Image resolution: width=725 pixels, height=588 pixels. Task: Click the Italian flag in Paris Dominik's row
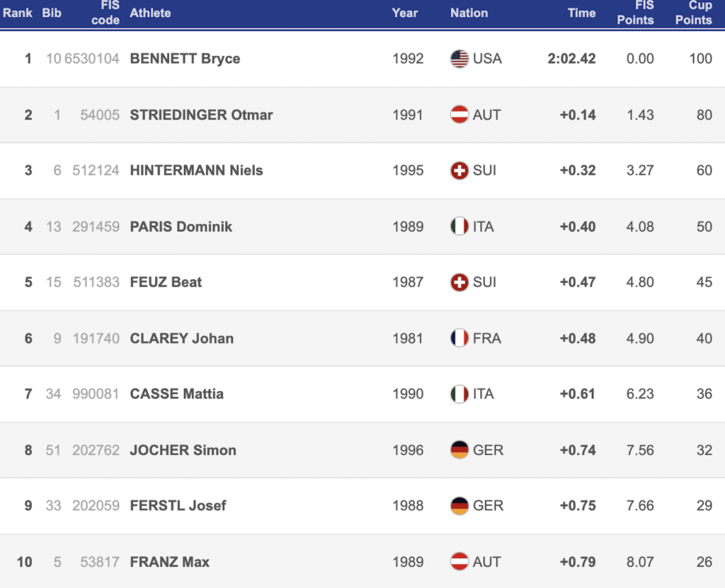(459, 226)
